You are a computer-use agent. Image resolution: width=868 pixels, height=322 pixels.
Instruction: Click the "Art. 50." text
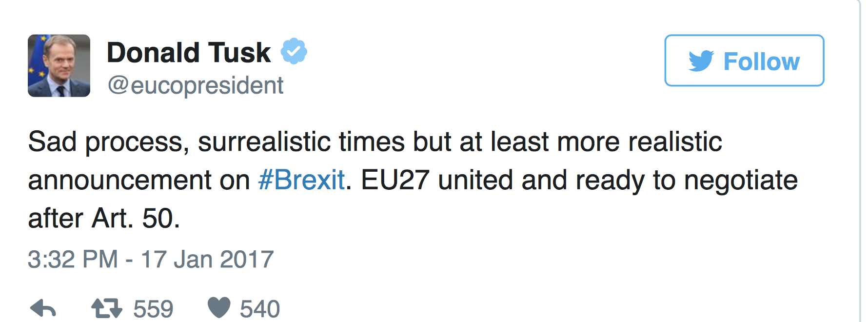point(136,218)
